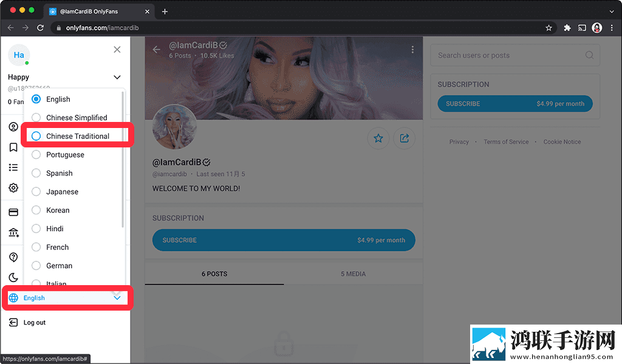Click the Search users or posts field

click(515, 55)
